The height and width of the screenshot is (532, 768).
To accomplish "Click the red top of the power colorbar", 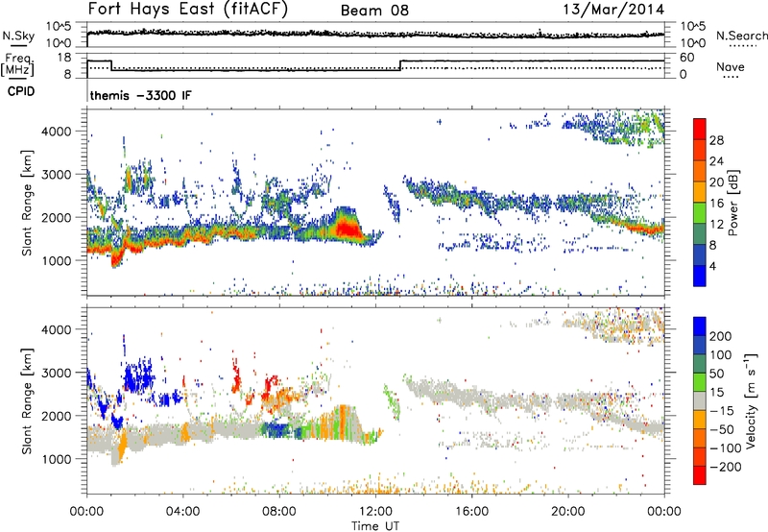I will click(x=700, y=130).
